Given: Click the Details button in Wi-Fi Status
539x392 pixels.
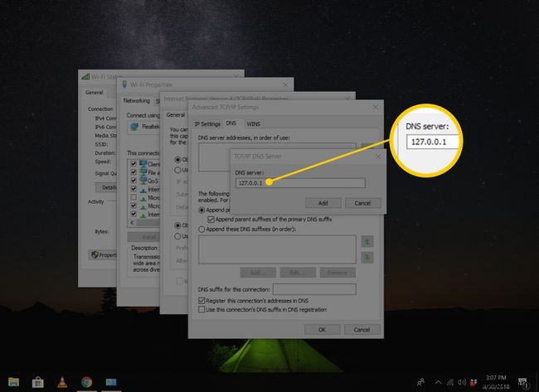Looking at the screenshot, I should [x=106, y=187].
